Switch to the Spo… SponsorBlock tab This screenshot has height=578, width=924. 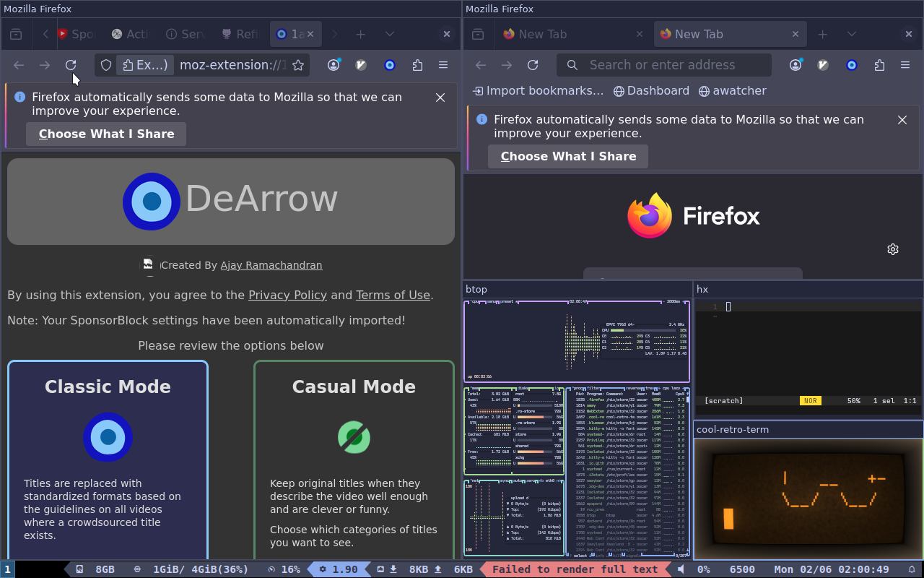click(x=77, y=34)
